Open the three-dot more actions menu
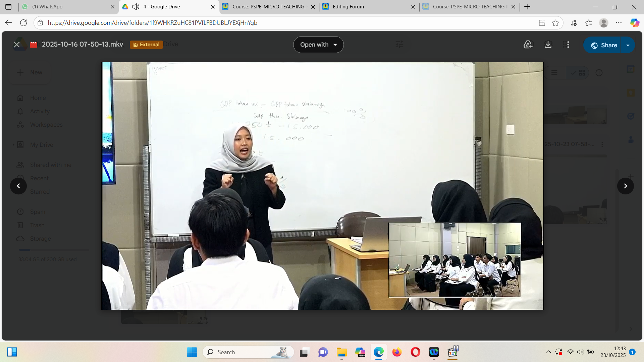Screen dimensions: 644x362 point(568,45)
